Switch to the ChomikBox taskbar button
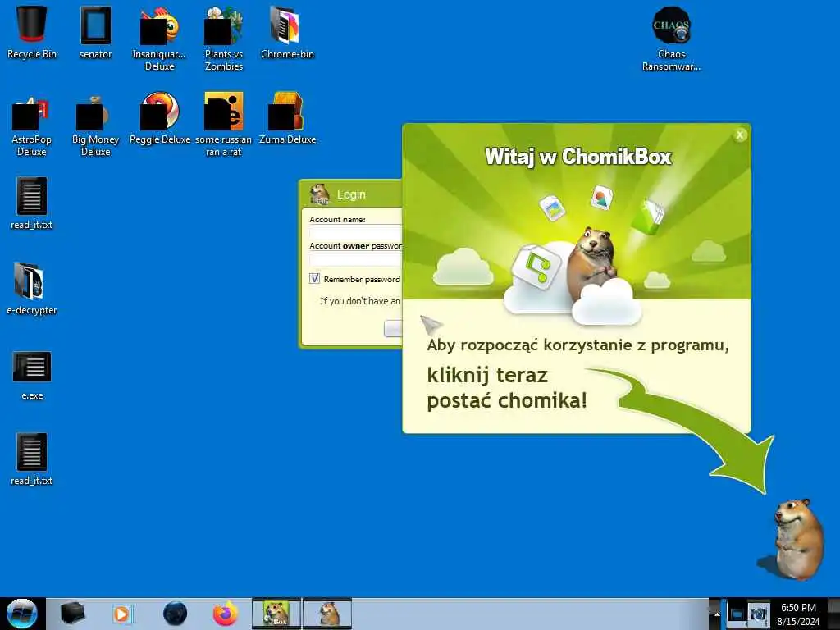The height and width of the screenshot is (630, 840). point(276,614)
